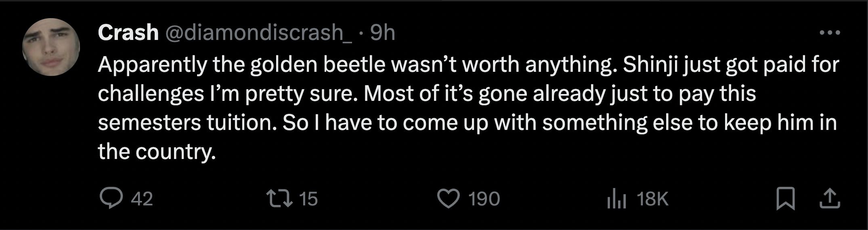Click the word "challenges" in the tweet
Image resolution: width=868 pixels, height=230 pixels.
point(151,94)
